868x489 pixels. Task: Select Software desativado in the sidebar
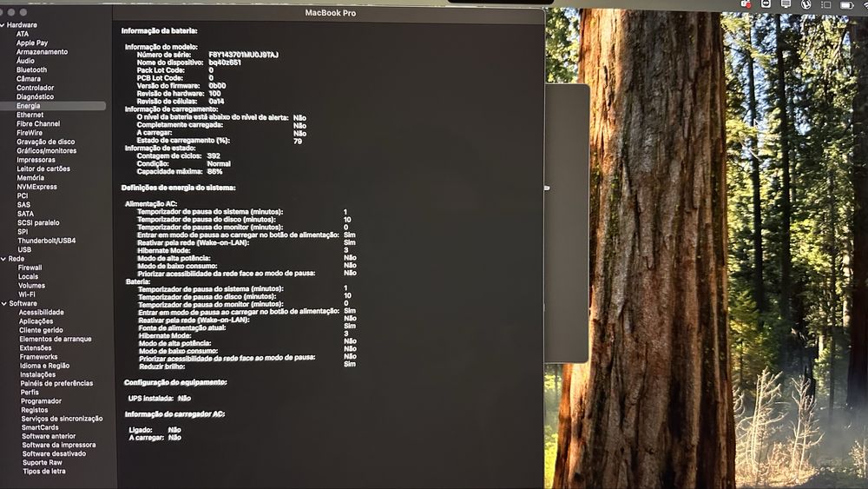point(54,453)
